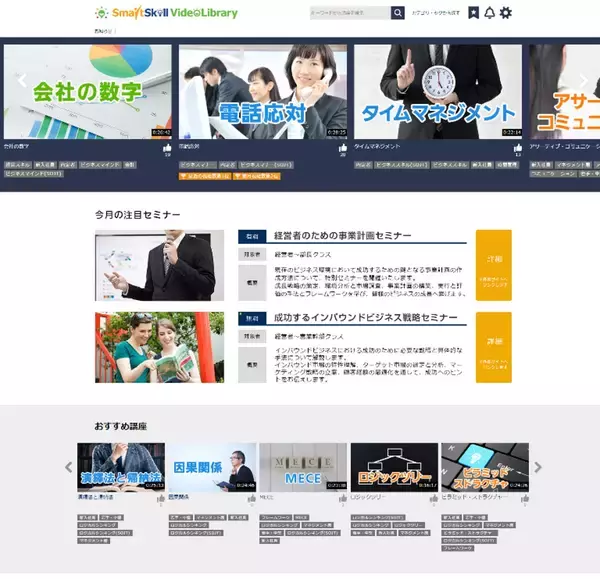
Task: Like the 因果関係 course
Action: 252,498
